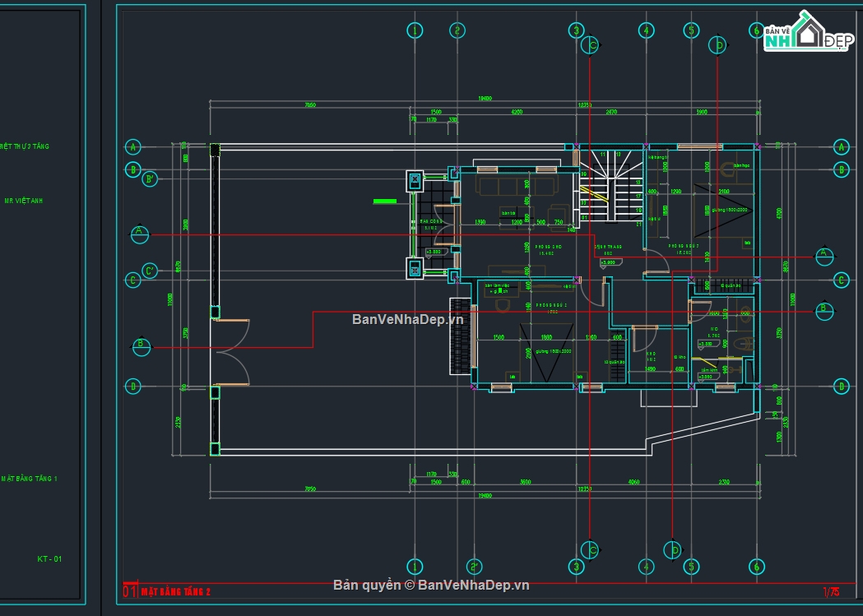Image resolution: width=863 pixels, height=616 pixels.
Task: Click the MẶT BẰNG TẦNG 2 title text
Action: (x=175, y=591)
